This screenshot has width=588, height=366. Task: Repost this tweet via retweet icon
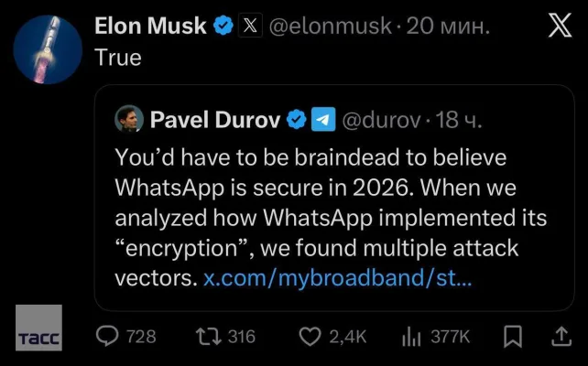[209, 337]
